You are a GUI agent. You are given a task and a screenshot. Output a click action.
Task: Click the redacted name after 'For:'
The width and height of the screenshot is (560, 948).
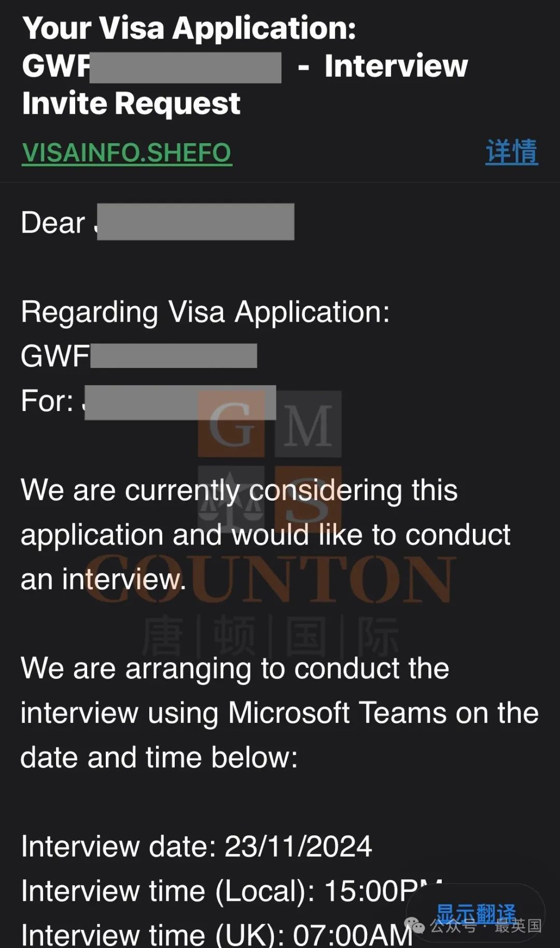point(180,402)
